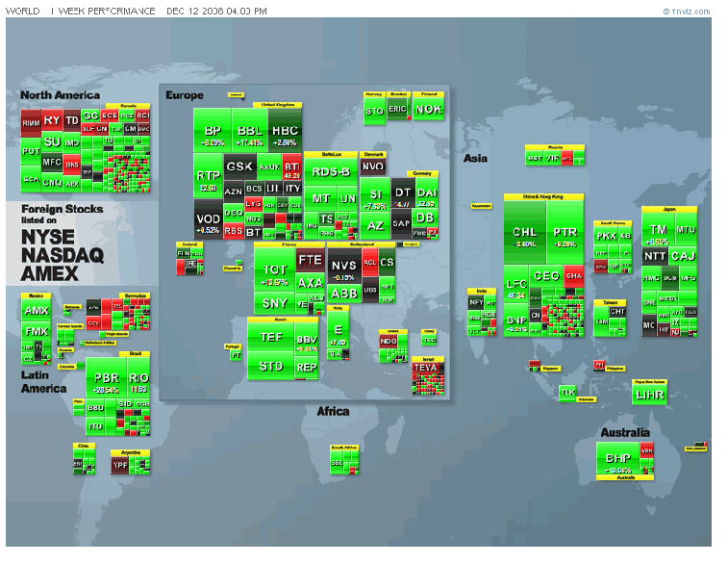This screenshot has height=563, width=728.
Task: Select the SNY stock tile
Action: (x=274, y=303)
